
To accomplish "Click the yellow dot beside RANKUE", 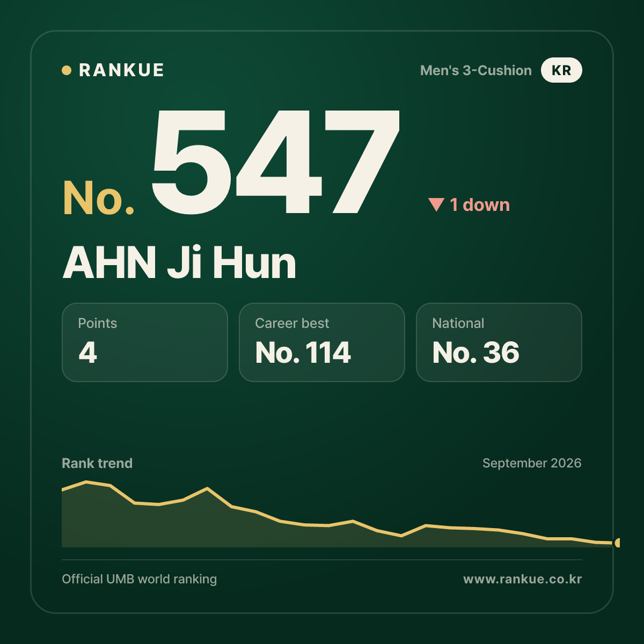I will (x=67, y=70).
